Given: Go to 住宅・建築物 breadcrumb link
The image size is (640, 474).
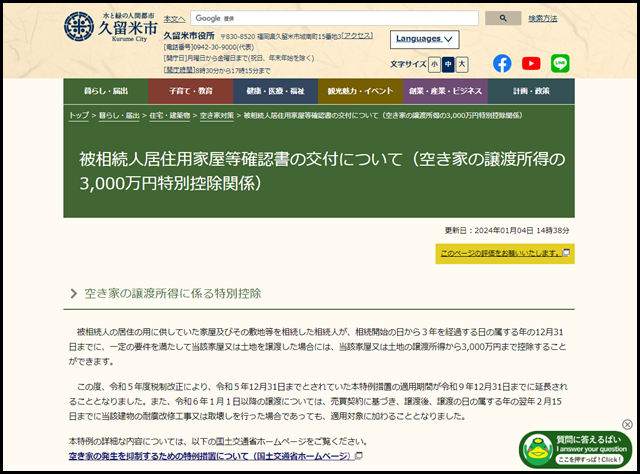Looking at the screenshot, I should click(x=170, y=116).
